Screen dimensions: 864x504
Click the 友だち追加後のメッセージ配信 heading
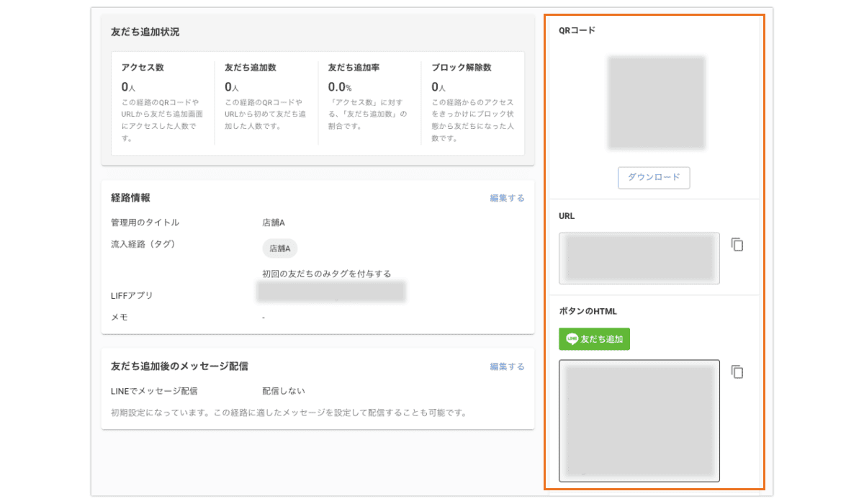click(x=179, y=366)
